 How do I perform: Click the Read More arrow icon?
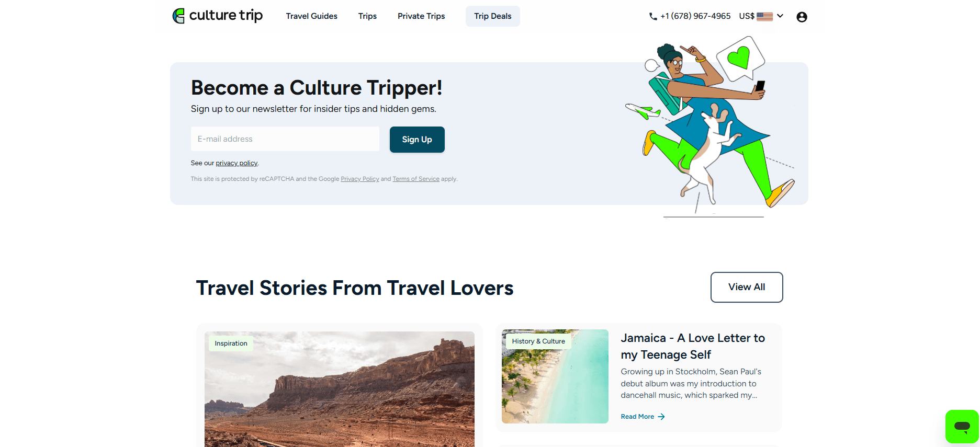click(661, 417)
